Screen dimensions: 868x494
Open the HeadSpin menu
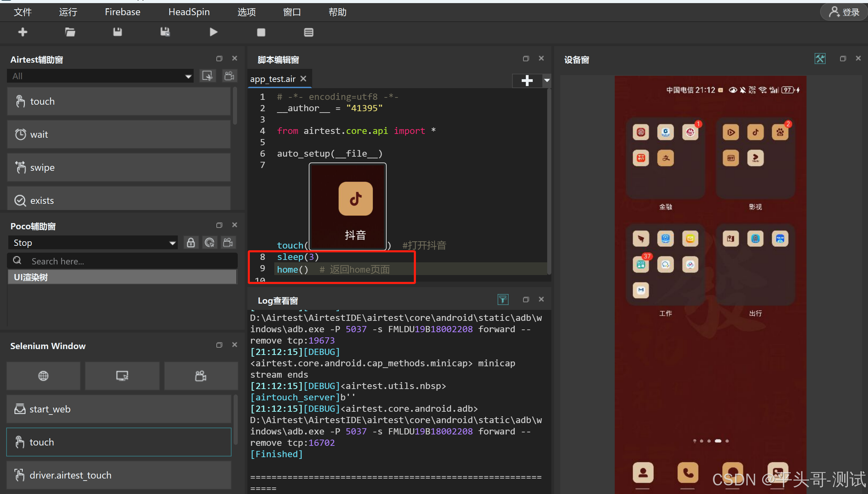click(189, 12)
